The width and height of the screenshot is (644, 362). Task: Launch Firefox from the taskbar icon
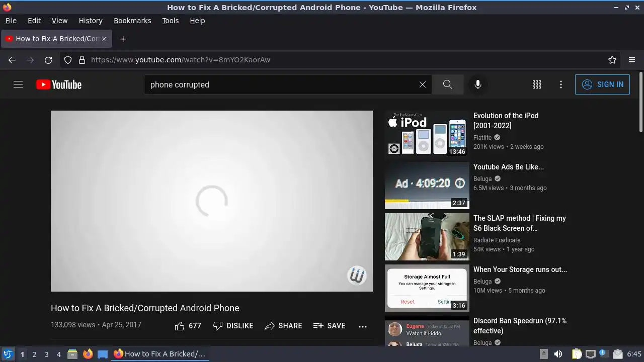point(88,354)
